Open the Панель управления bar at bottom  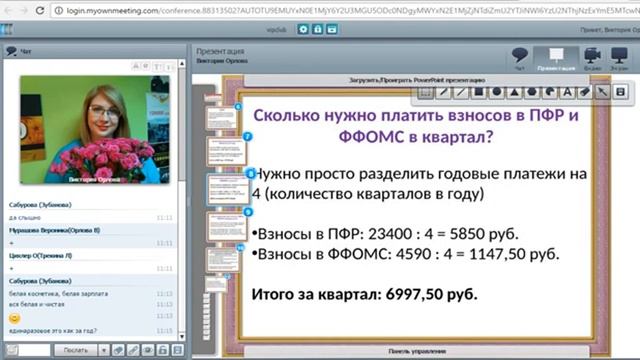(x=417, y=351)
